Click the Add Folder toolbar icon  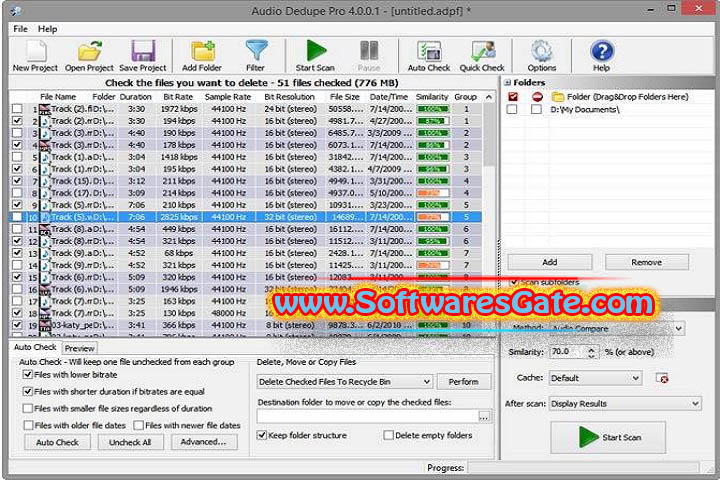coord(202,56)
